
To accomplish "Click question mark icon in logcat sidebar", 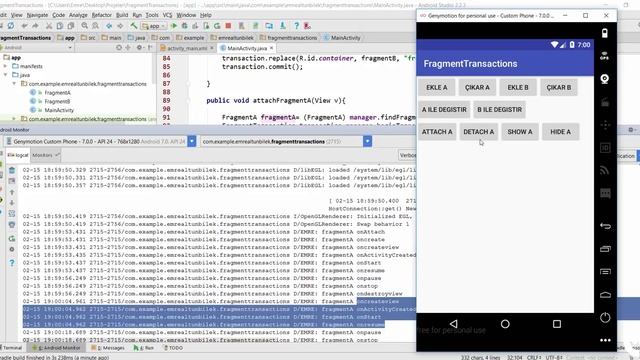I will pyautogui.click(x=12, y=263).
